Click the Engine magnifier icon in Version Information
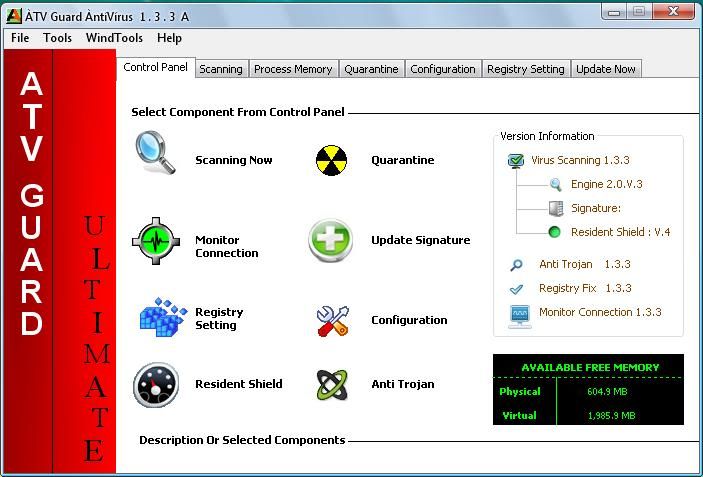703x477 pixels. pos(555,184)
